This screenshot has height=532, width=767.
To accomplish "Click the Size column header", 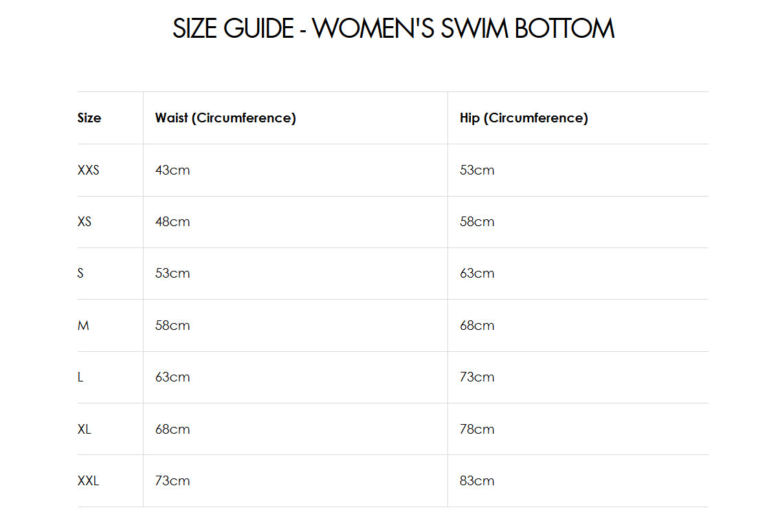I will [89, 118].
